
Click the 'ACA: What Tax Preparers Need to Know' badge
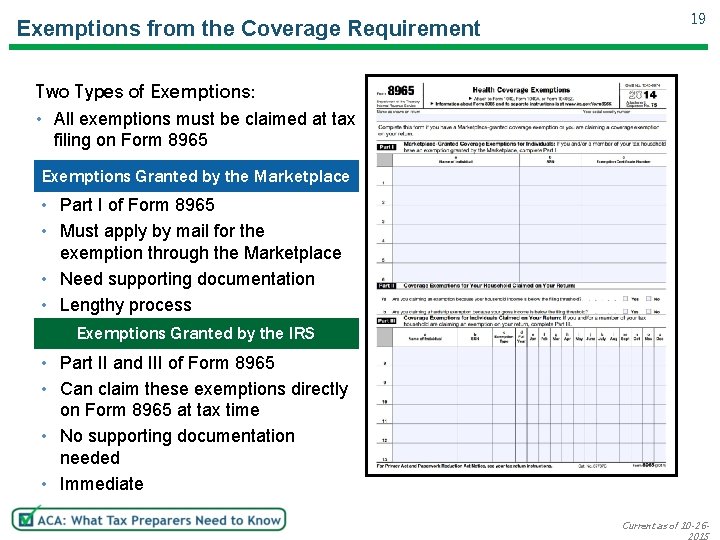click(x=149, y=520)
